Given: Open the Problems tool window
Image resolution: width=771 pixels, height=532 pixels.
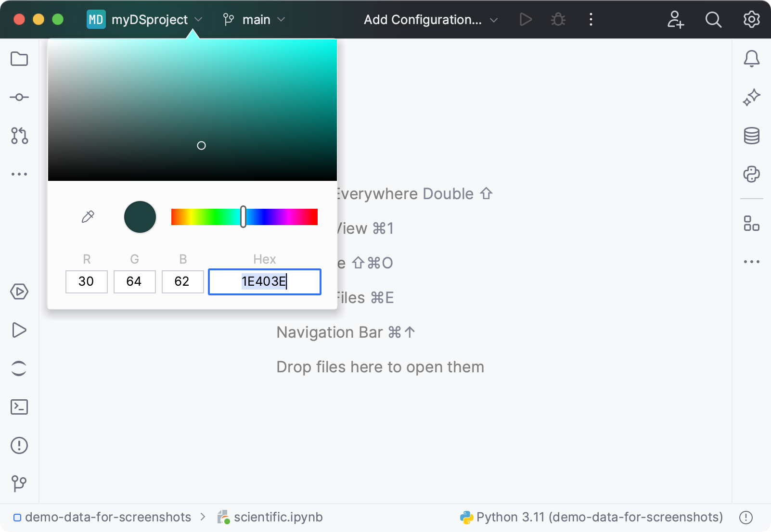Looking at the screenshot, I should click(x=19, y=445).
